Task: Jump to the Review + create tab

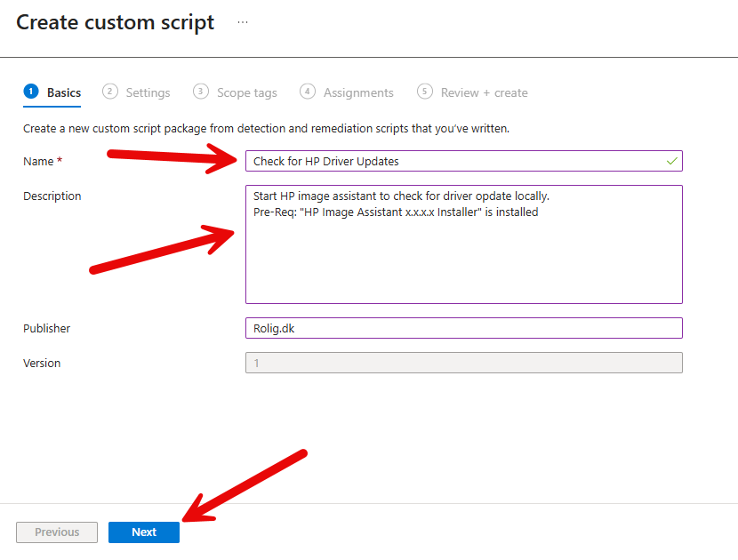Action: click(x=484, y=92)
